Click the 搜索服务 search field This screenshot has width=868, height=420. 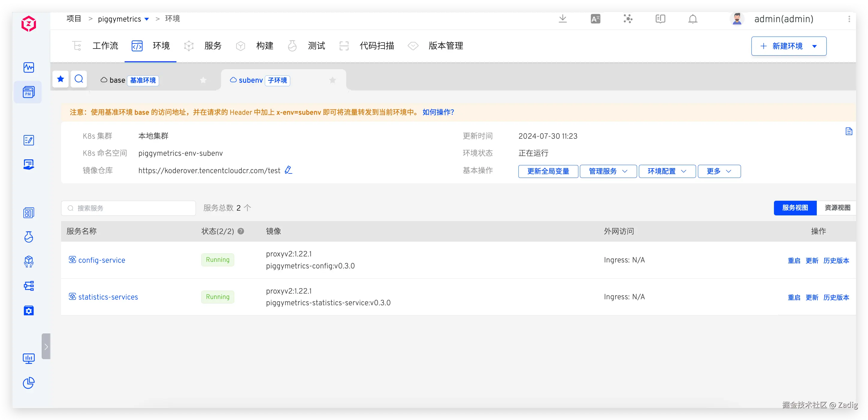128,208
